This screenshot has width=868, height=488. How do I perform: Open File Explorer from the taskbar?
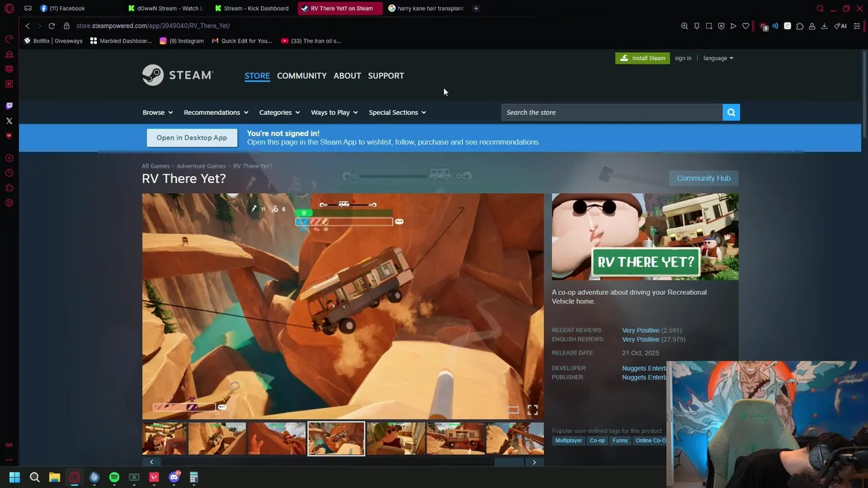tap(54, 477)
